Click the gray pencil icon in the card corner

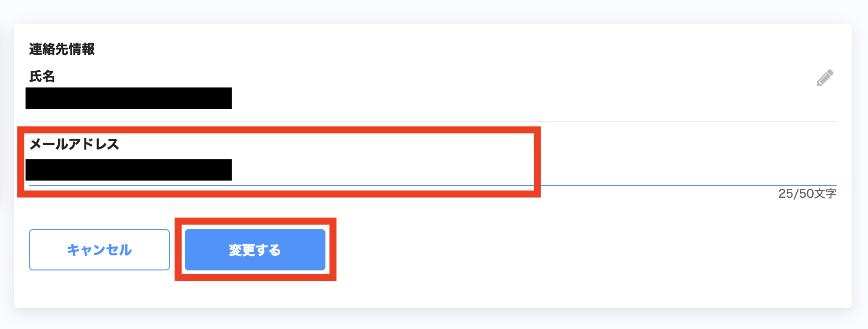point(825,78)
